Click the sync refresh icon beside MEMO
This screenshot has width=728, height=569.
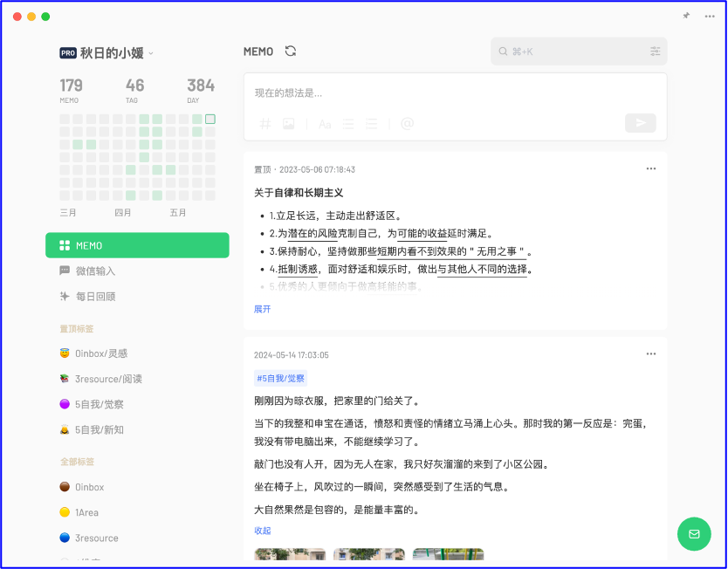pyautogui.click(x=291, y=51)
